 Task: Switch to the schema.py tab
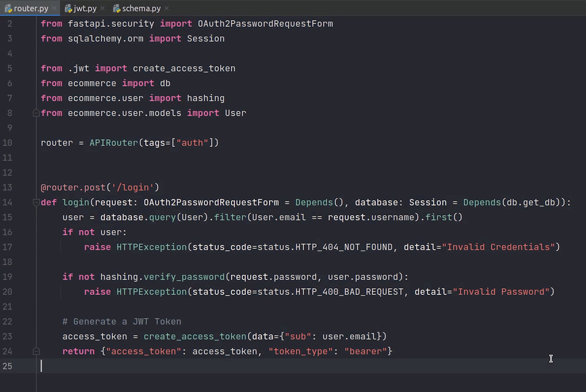pos(141,9)
